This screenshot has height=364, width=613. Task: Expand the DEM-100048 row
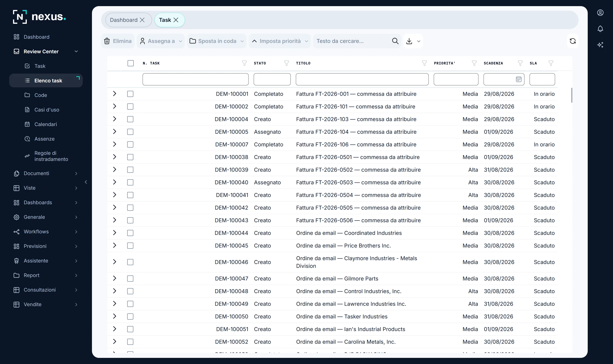click(x=114, y=291)
